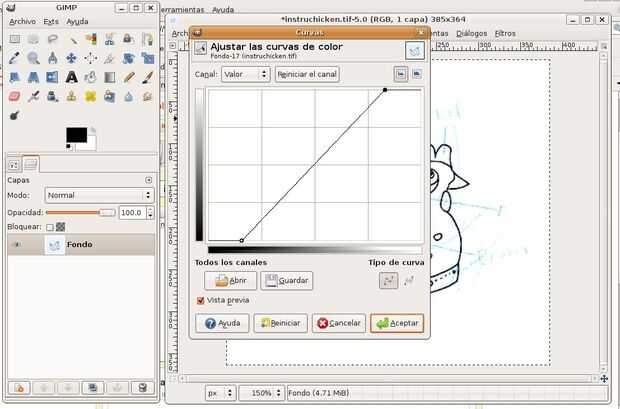Select the Paths tool
This screenshot has height=409, width=620.
point(147,39)
